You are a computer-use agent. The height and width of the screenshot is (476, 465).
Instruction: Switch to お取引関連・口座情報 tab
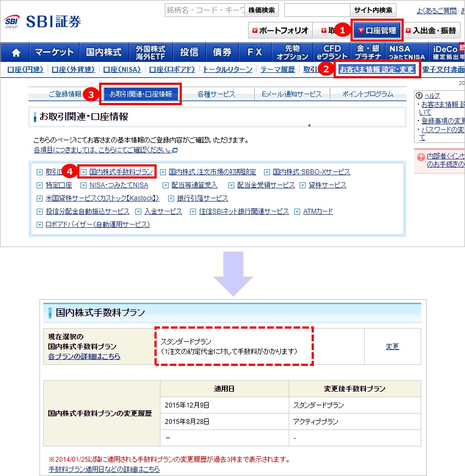(x=141, y=94)
